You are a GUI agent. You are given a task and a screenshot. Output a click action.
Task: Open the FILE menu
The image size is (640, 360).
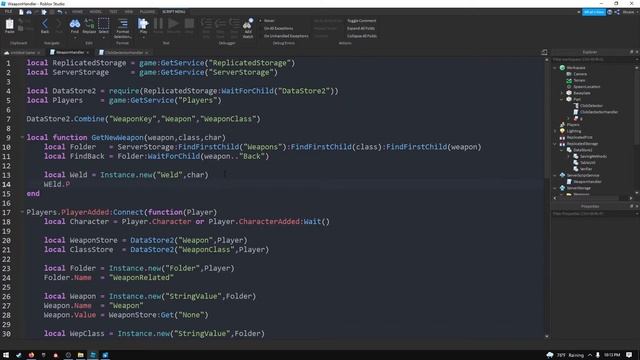pos(8,12)
